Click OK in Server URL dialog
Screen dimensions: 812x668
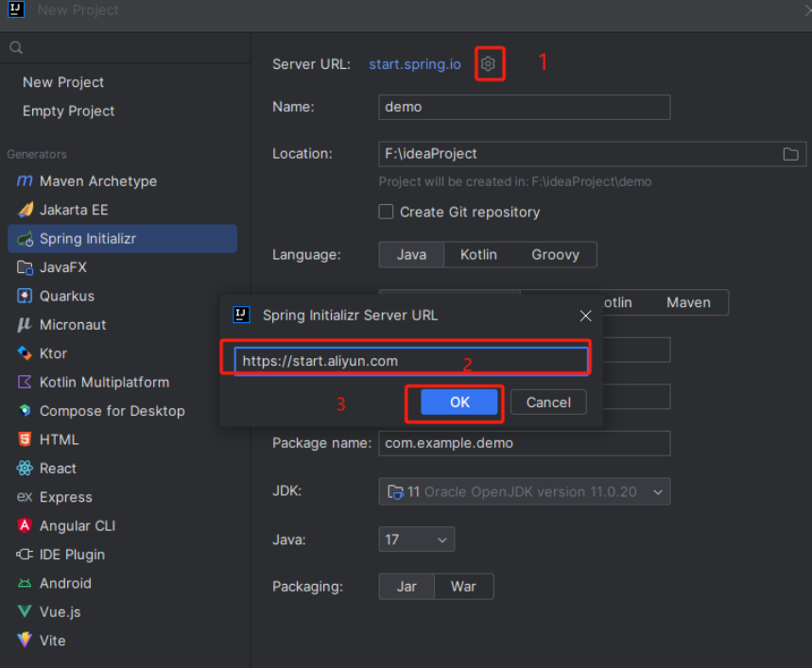(x=459, y=403)
